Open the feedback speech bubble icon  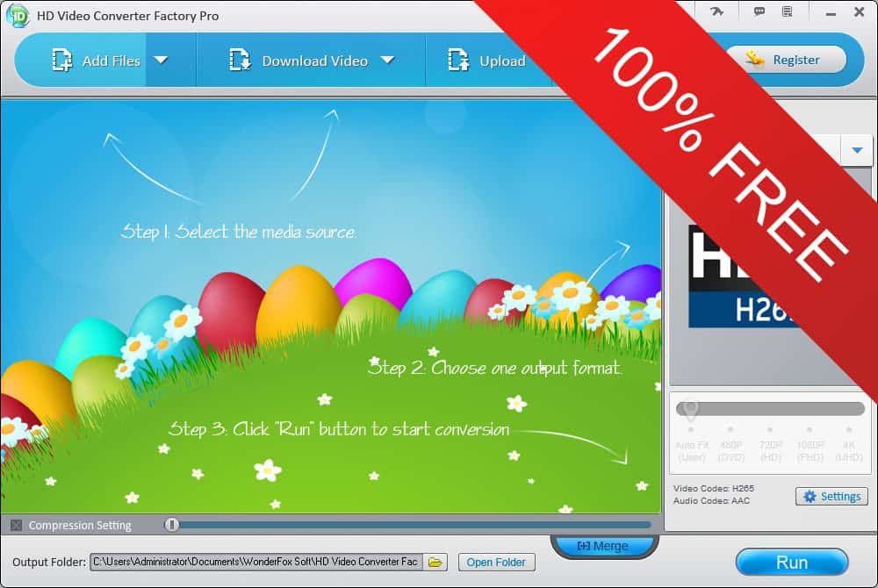point(759,11)
